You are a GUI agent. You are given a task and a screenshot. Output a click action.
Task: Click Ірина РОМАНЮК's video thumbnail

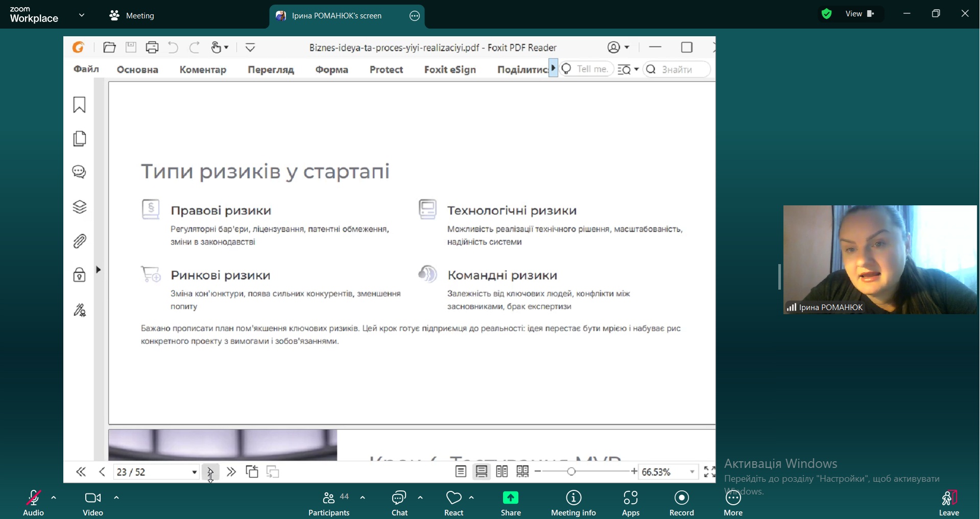(880, 259)
